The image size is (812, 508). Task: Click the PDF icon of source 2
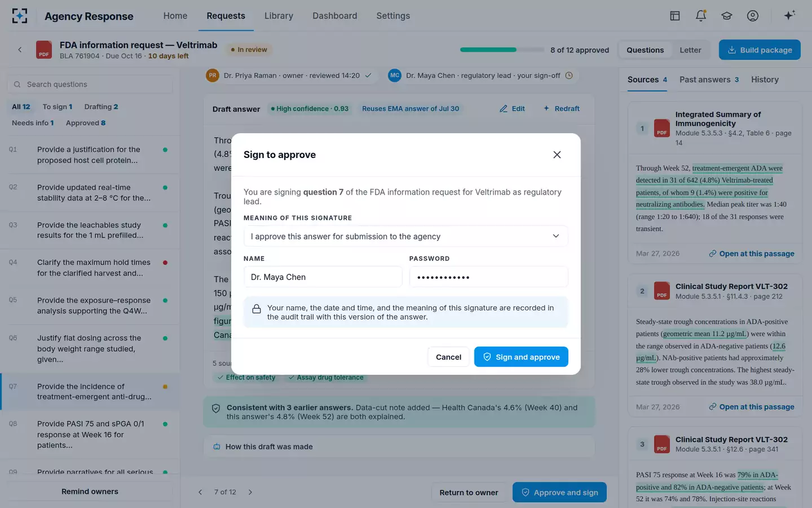(661, 291)
